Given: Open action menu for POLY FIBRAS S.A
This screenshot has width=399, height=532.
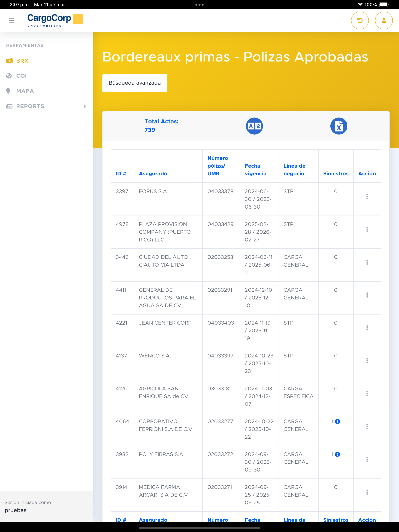Looking at the screenshot, I should click(x=367, y=459).
